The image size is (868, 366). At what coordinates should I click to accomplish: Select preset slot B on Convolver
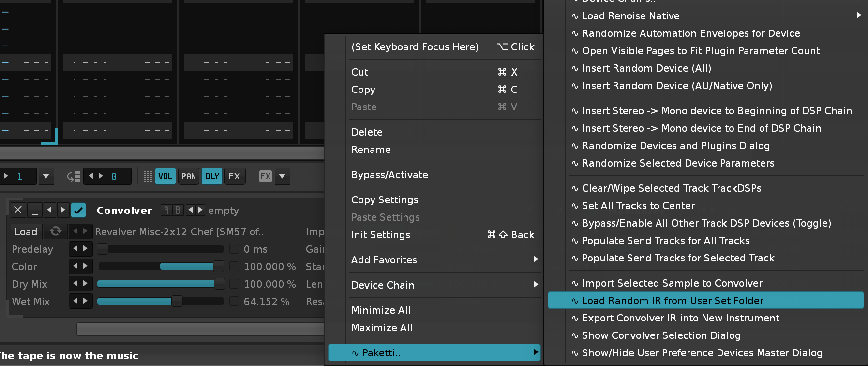tap(178, 210)
